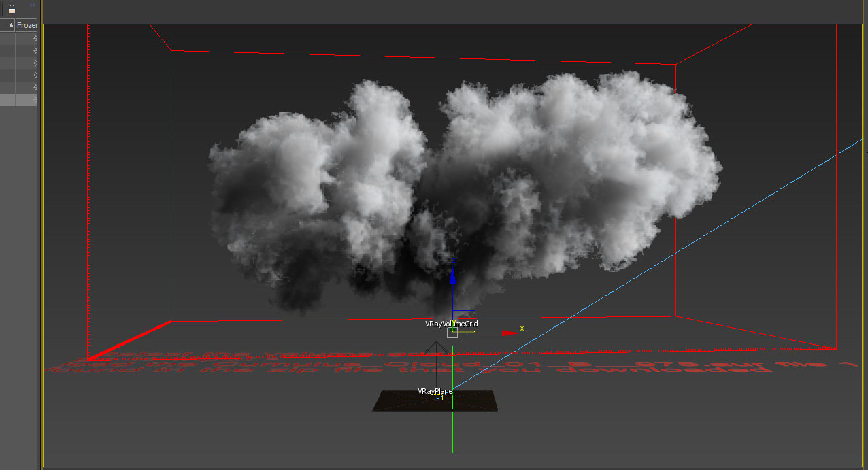Click the Frozen column header
Viewport: 868px width, 470px height.
click(27, 24)
